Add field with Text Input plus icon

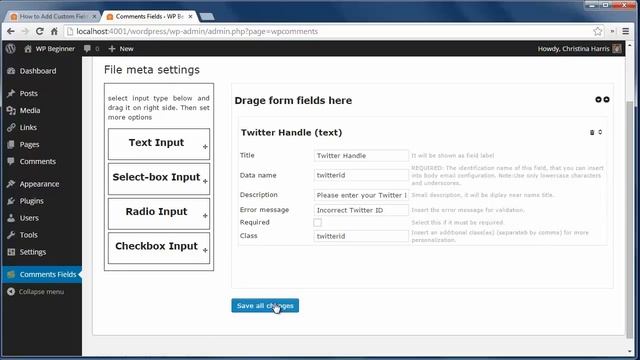[205, 147]
